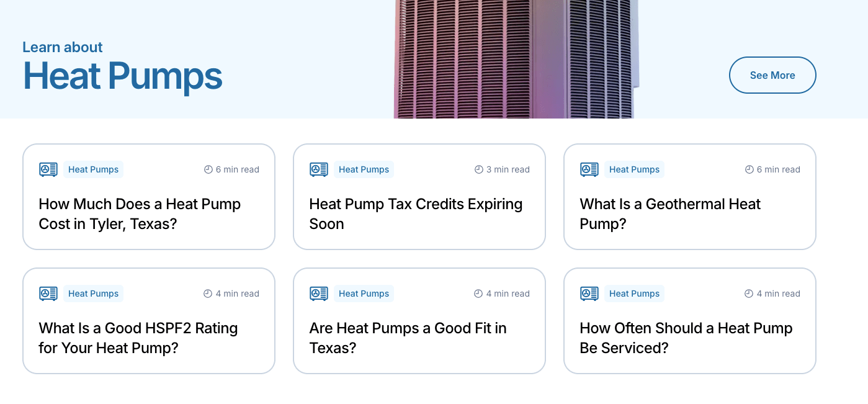Click the heat pump icon on the Texas fit card
Image resolution: width=868 pixels, height=404 pixels.
point(318,293)
